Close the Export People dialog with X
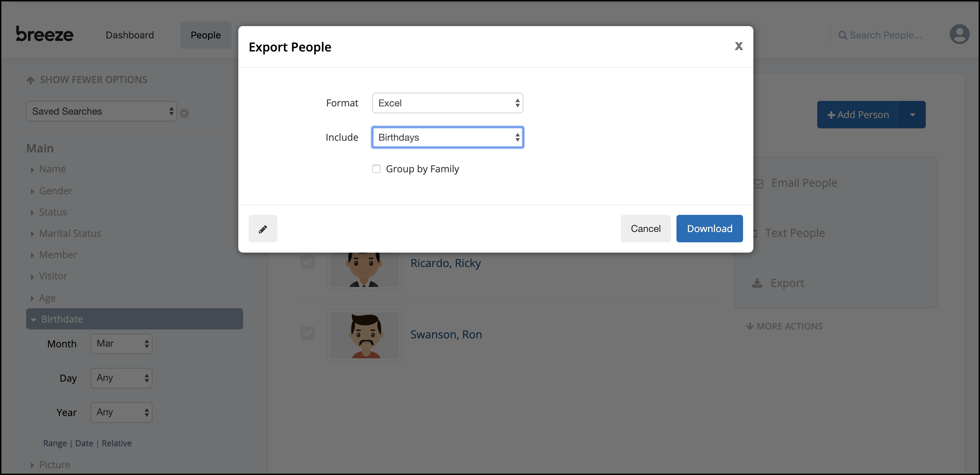Viewport: 980px width, 475px height. point(738,46)
